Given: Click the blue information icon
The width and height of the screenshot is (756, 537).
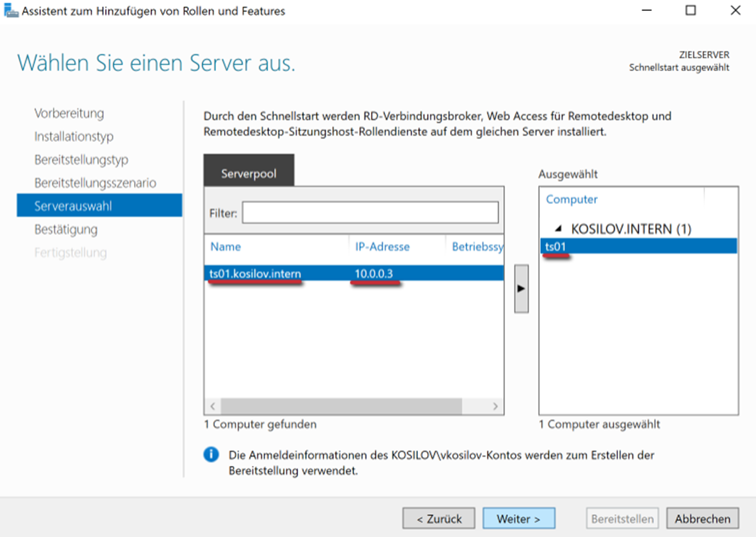Looking at the screenshot, I should point(211,455).
